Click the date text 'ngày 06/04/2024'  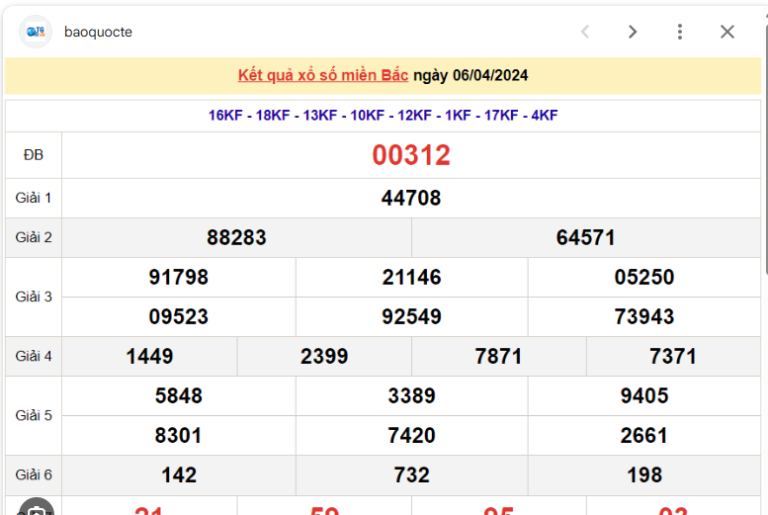click(x=471, y=75)
